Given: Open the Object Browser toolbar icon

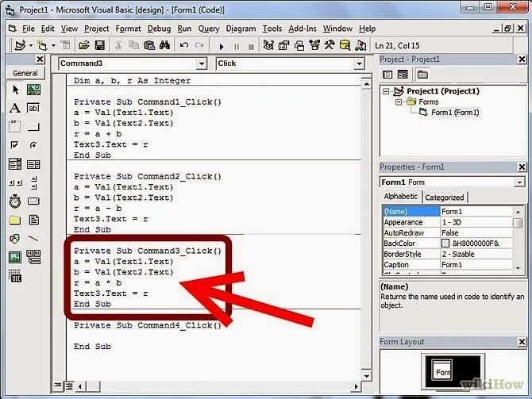Looking at the screenshot, I should click(314, 45).
